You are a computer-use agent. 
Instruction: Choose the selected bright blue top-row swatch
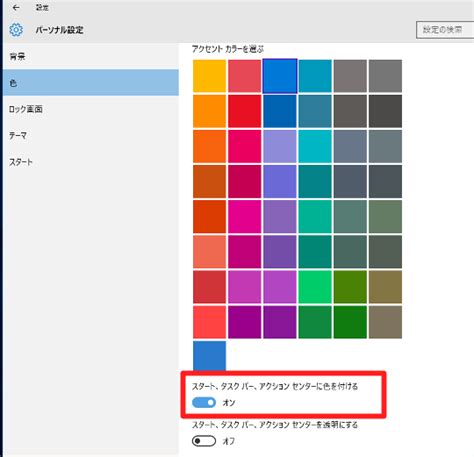pos(280,76)
